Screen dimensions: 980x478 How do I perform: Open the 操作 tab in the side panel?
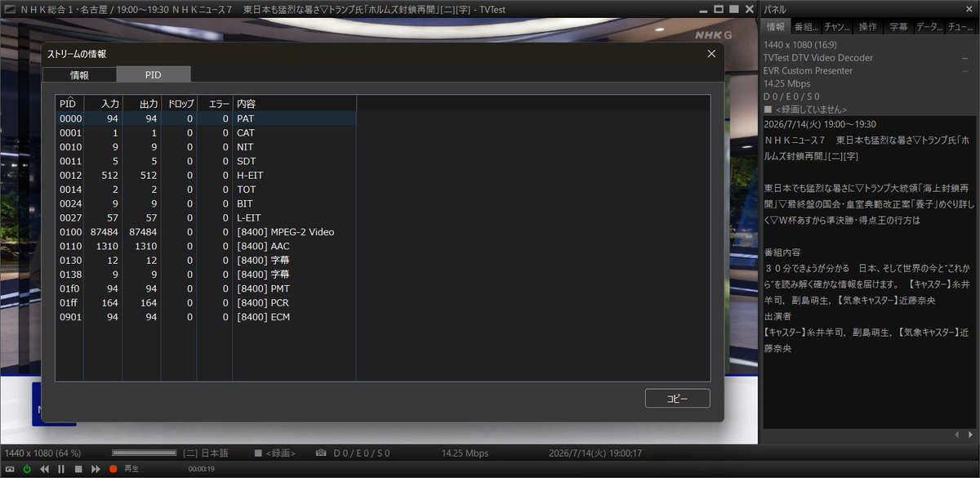868,27
